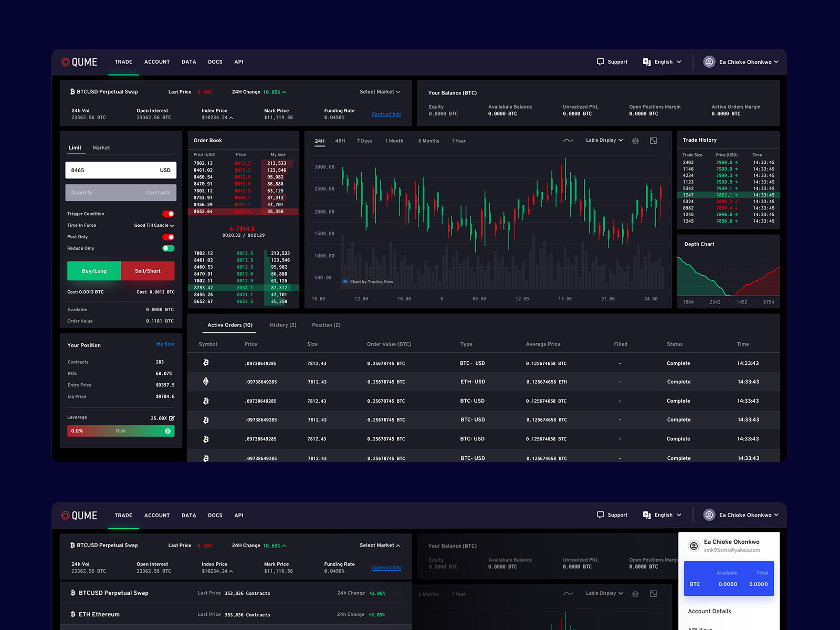The height and width of the screenshot is (630, 840).
Task: Switch to Market order tab
Action: click(101, 148)
